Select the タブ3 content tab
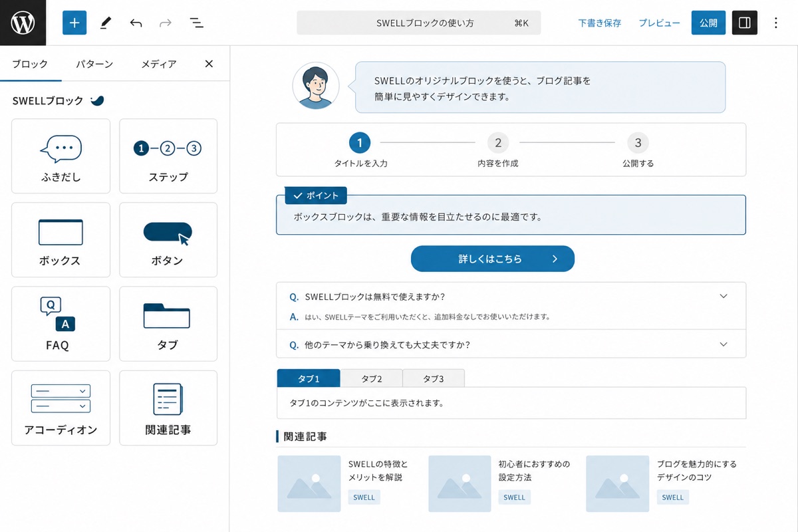The height and width of the screenshot is (532, 798). [x=434, y=378]
